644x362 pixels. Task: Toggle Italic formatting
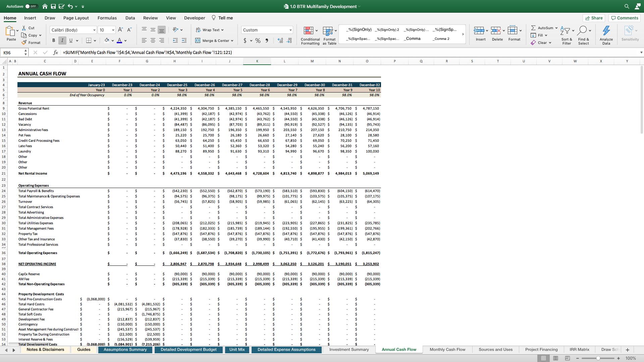(62, 41)
